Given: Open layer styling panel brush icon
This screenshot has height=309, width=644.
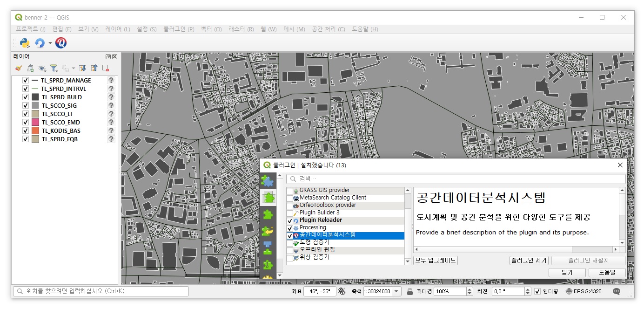Looking at the screenshot, I should click(x=19, y=68).
